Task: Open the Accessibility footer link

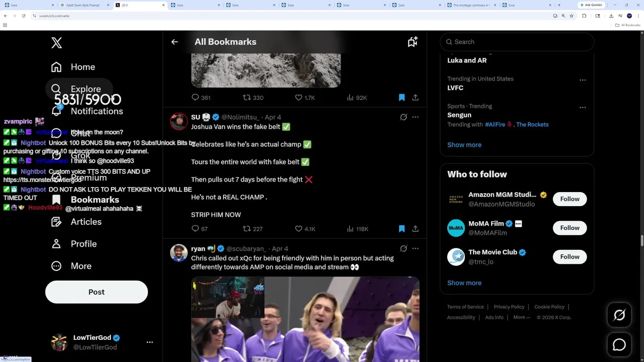Action: click(461, 317)
